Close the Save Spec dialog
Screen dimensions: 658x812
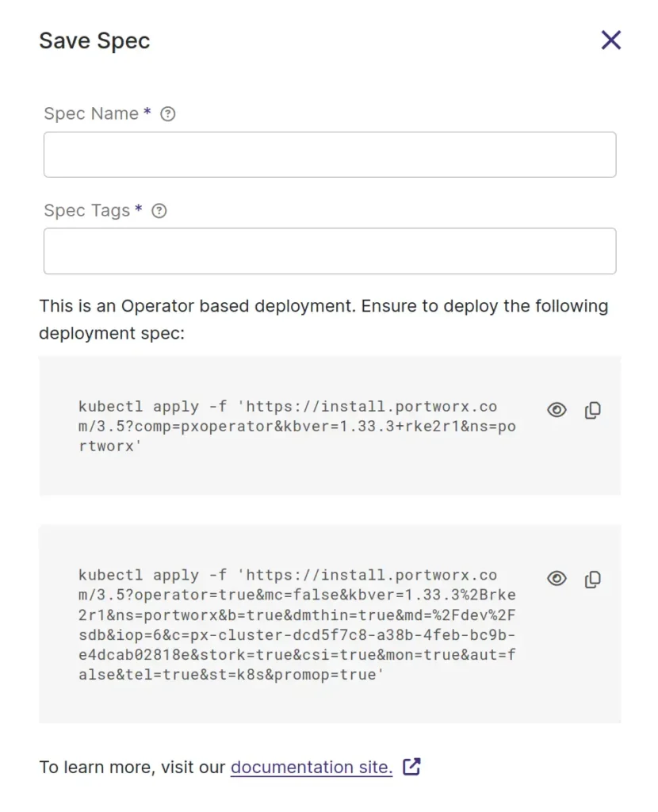[610, 40]
